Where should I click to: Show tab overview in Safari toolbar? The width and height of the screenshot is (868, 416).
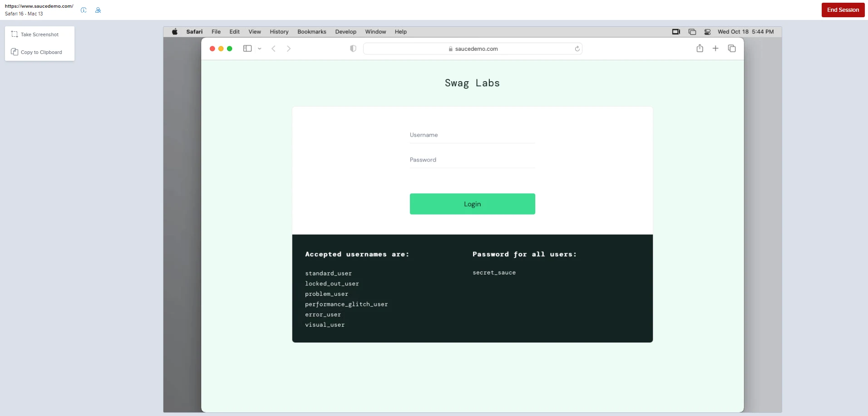click(731, 48)
